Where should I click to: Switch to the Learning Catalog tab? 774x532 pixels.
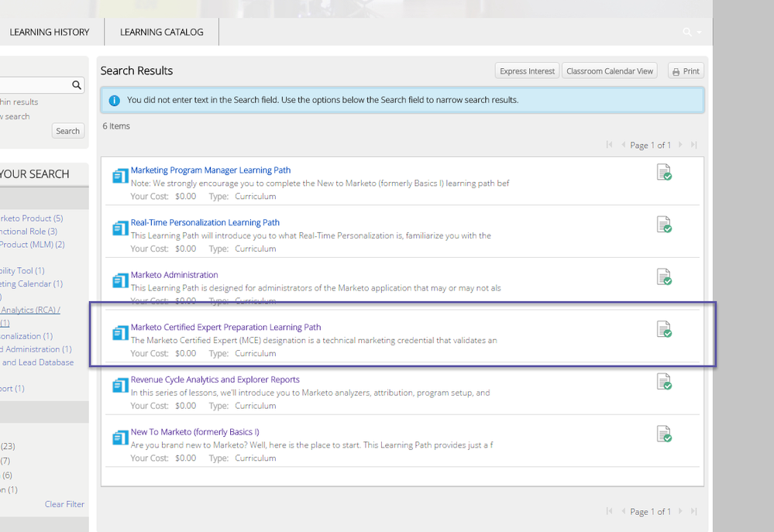162,32
